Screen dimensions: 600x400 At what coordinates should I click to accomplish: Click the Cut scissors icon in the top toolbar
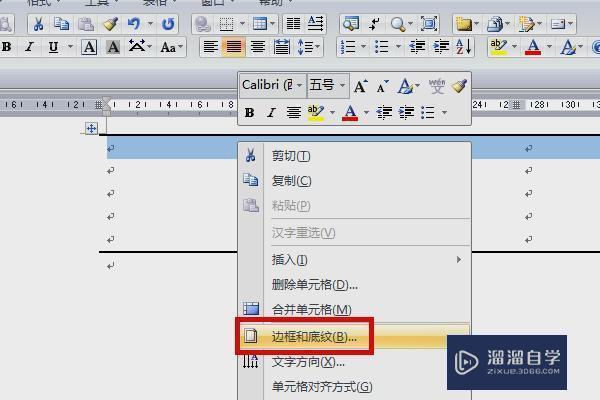click(38, 24)
